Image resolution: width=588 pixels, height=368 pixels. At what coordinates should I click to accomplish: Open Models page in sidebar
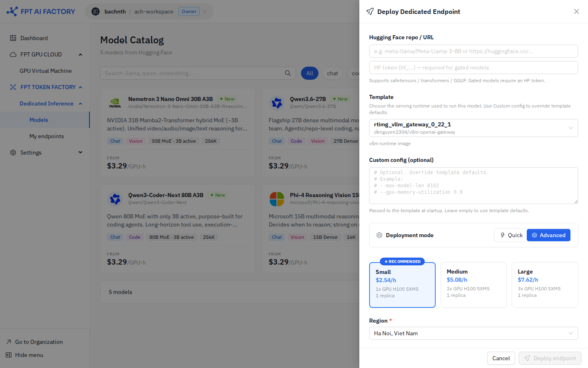(x=45, y=120)
